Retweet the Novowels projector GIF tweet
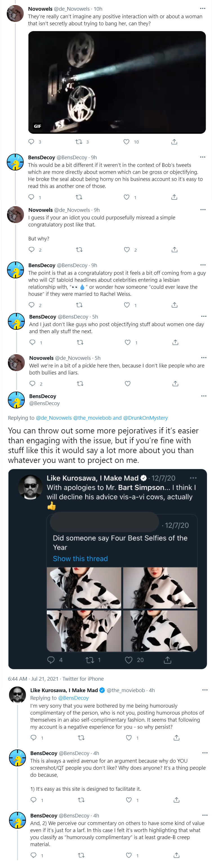Viewport: 212px width, 868px height. coord(79,142)
